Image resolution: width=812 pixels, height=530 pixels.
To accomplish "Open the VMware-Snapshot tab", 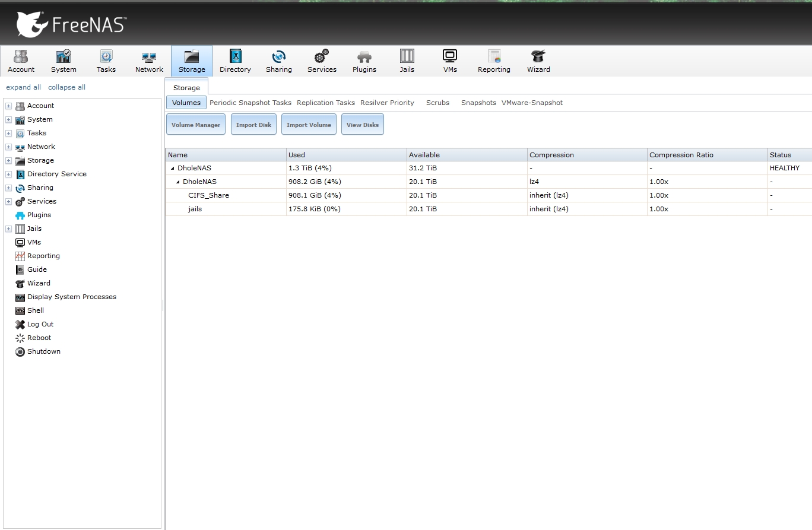I will coord(532,103).
